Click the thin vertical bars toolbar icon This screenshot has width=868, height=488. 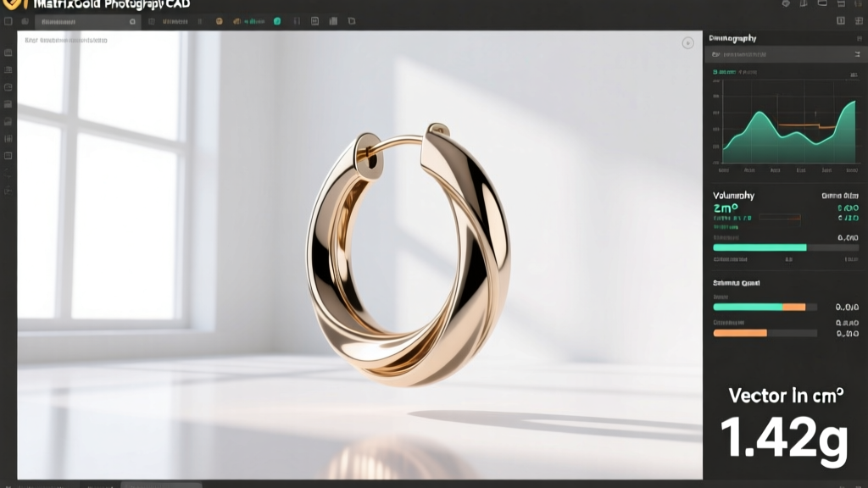tap(297, 21)
